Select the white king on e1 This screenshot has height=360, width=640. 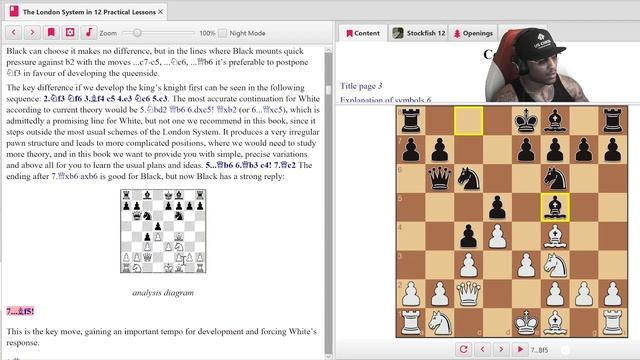pos(526,323)
